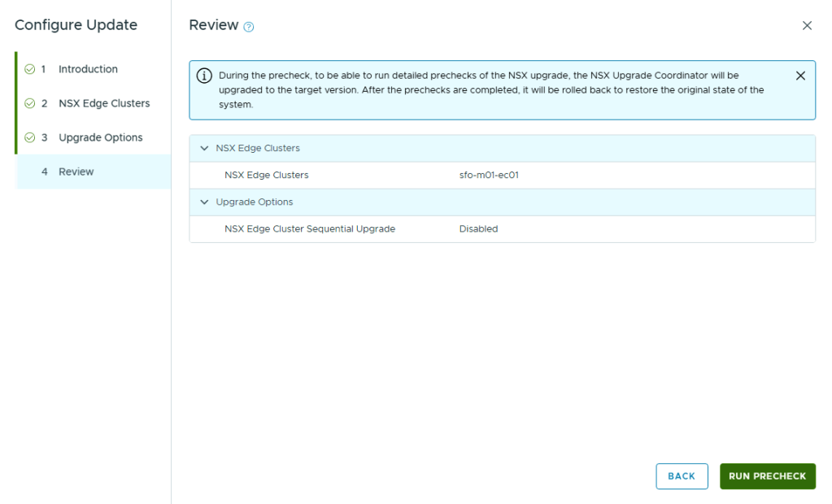Click the NSX Edge Cluster Sequential Upgrade label
This screenshot has width=832, height=504.
[309, 229]
